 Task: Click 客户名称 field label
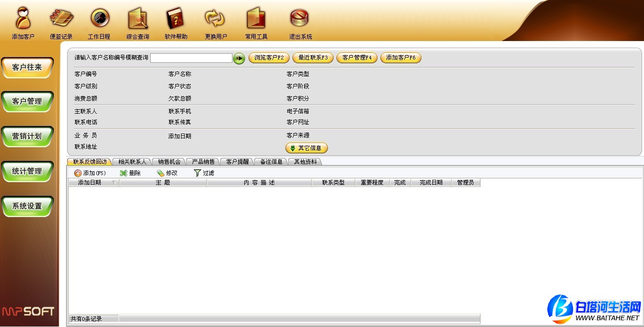(x=180, y=74)
